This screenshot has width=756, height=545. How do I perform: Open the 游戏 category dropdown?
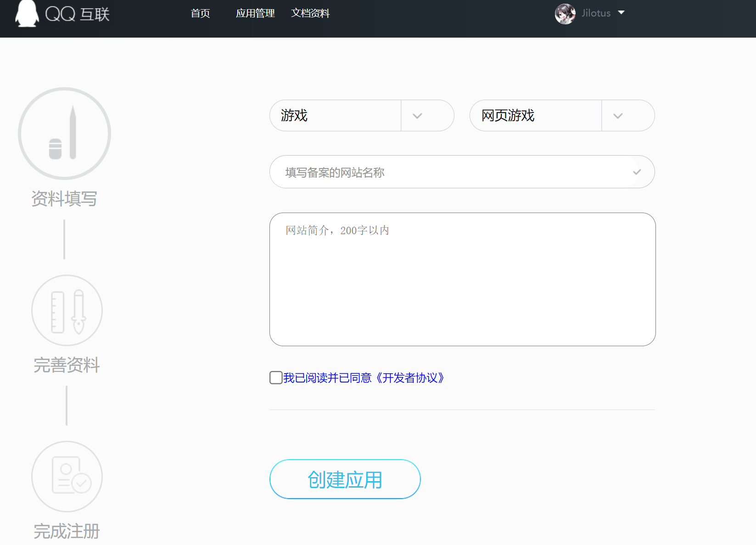pyautogui.click(x=417, y=116)
